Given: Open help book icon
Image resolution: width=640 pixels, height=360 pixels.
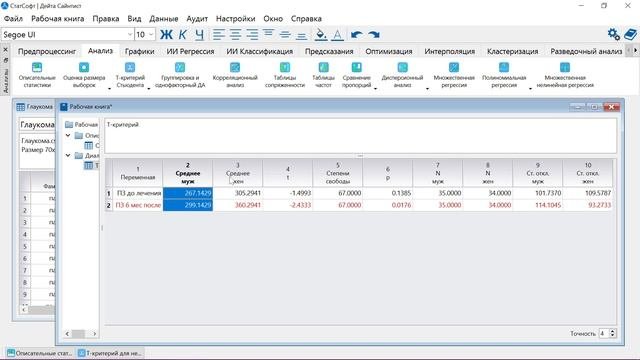Looking at the screenshot, I should coord(630,34).
